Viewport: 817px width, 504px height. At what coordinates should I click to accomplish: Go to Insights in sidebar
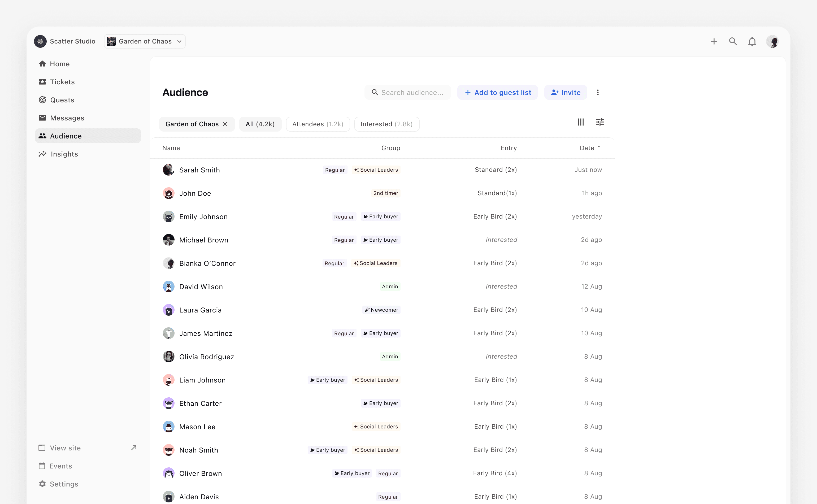click(64, 154)
